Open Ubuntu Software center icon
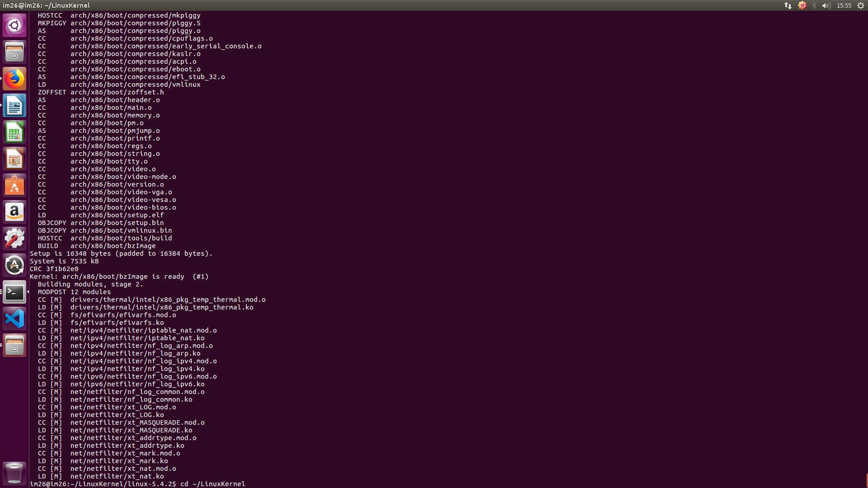 pos(14,186)
